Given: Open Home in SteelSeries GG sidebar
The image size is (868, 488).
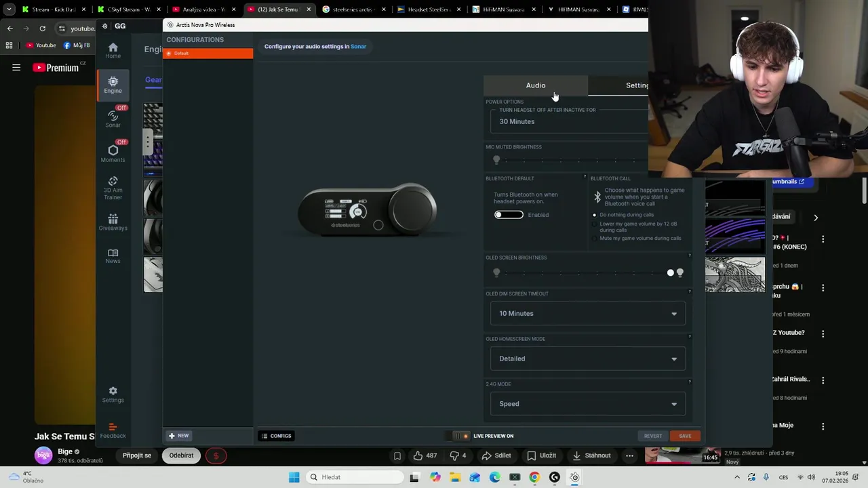Looking at the screenshot, I should tap(113, 50).
